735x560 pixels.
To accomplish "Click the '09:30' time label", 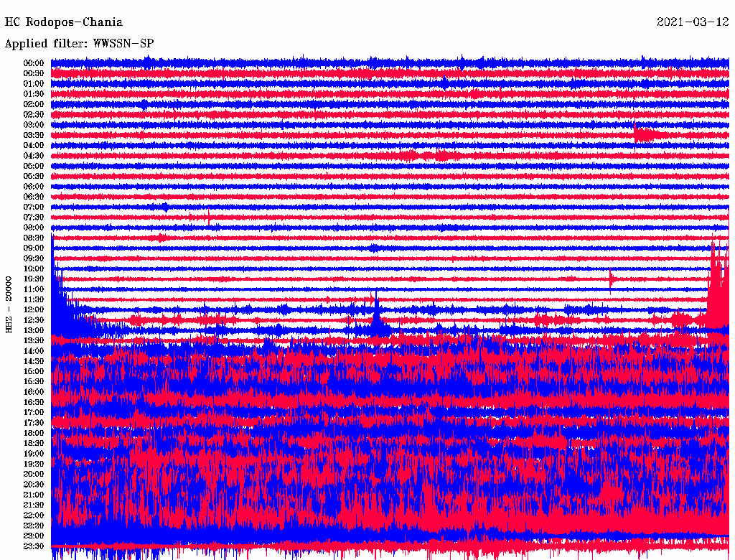I will [34, 258].
